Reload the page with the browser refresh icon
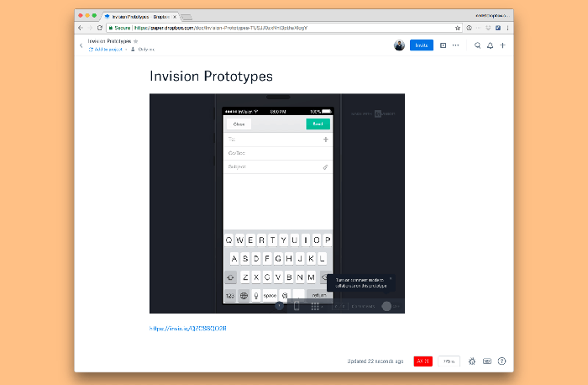588x385 pixels. [x=100, y=28]
